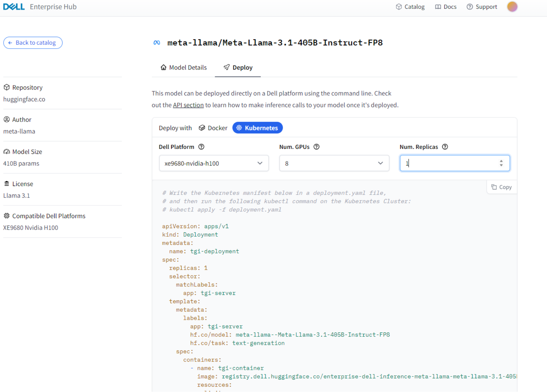
Task: Click the Enterprise Hub title
Action: (53, 7)
